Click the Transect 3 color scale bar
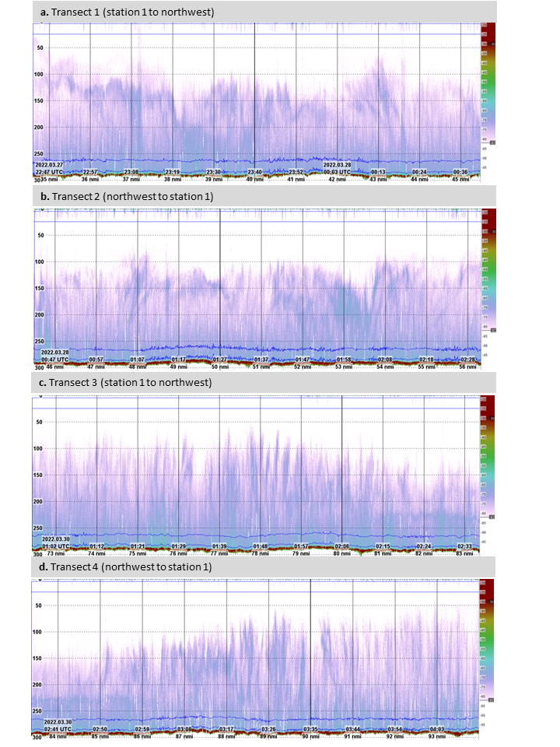Viewport: 560px width, 747px height. click(x=488, y=456)
